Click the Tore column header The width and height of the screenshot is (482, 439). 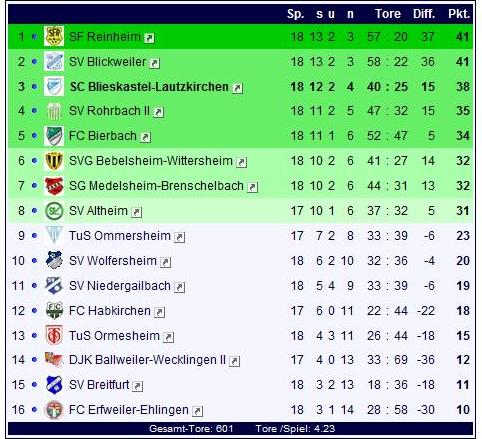pos(388,14)
